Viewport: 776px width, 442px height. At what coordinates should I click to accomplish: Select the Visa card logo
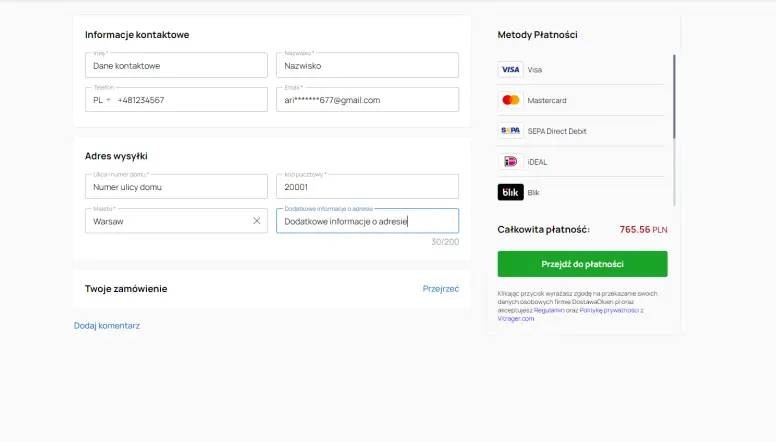pyautogui.click(x=510, y=70)
